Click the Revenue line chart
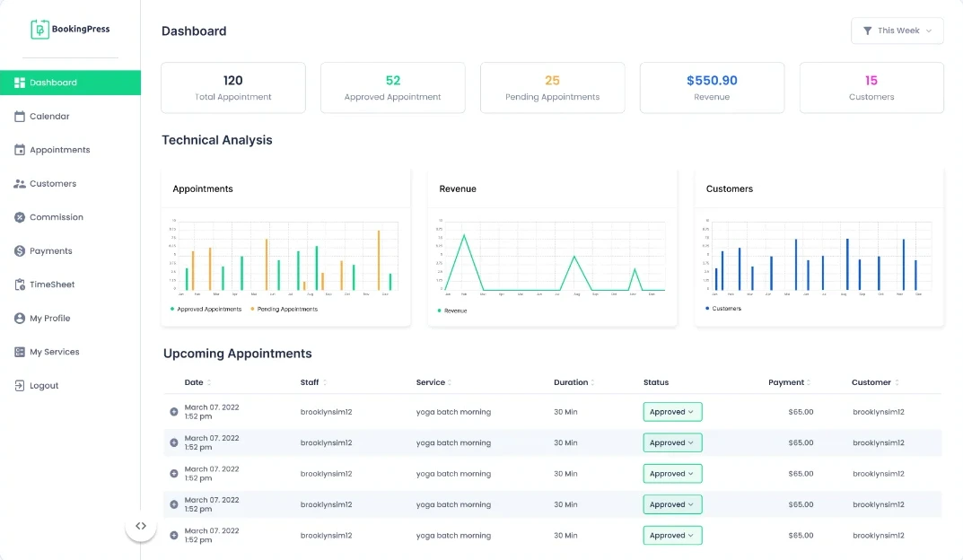This screenshot has height=560, width=963. 552,258
